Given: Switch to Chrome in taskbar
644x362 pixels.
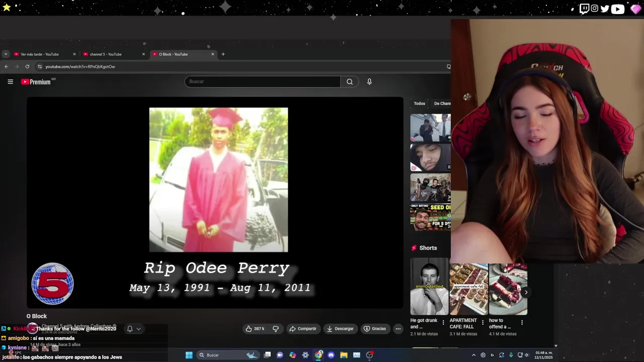Looking at the screenshot, I should pyautogui.click(x=318, y=355).
